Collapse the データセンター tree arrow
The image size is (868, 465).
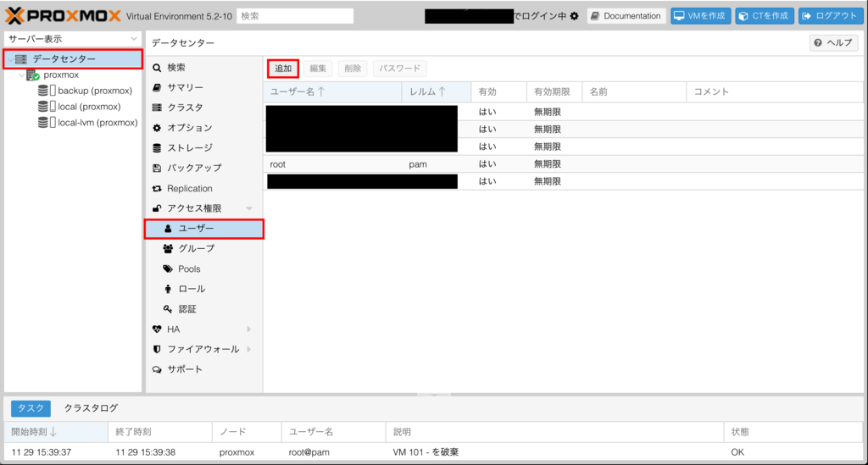pos(10,59)
